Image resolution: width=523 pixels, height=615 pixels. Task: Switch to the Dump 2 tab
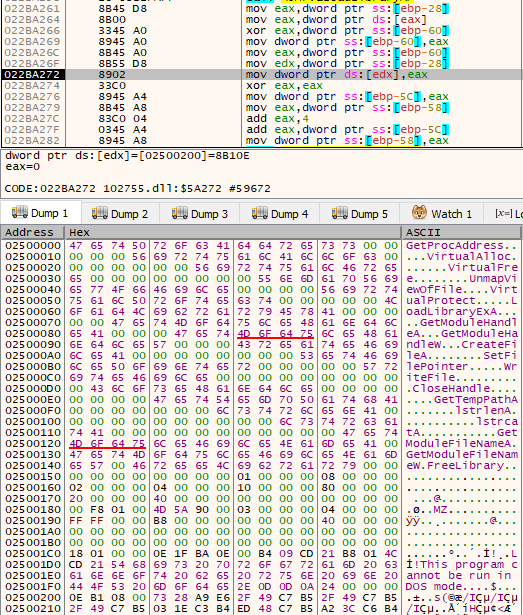click(x=120, y=214)
